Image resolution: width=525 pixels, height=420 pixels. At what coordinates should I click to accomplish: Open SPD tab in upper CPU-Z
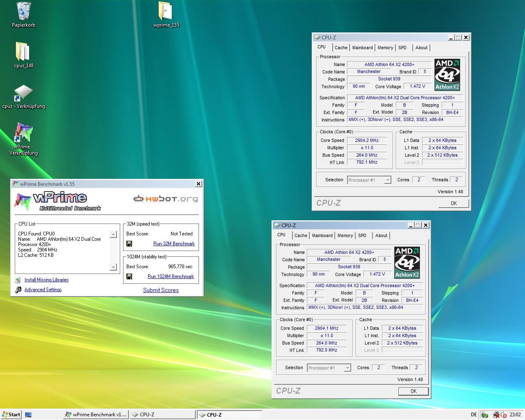(x=402, y=48)
